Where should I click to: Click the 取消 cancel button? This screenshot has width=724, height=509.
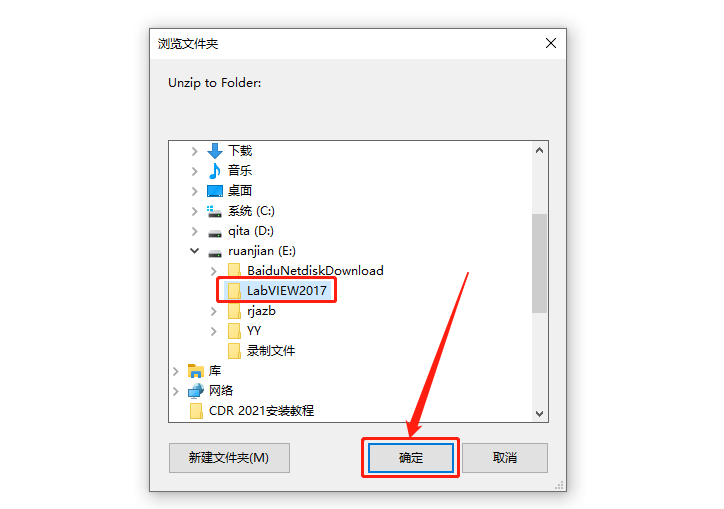[x=505, y=458]
